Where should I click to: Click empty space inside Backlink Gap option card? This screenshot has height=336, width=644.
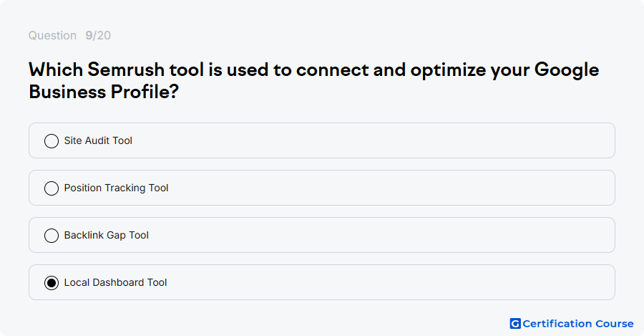(x=370, y=235)
